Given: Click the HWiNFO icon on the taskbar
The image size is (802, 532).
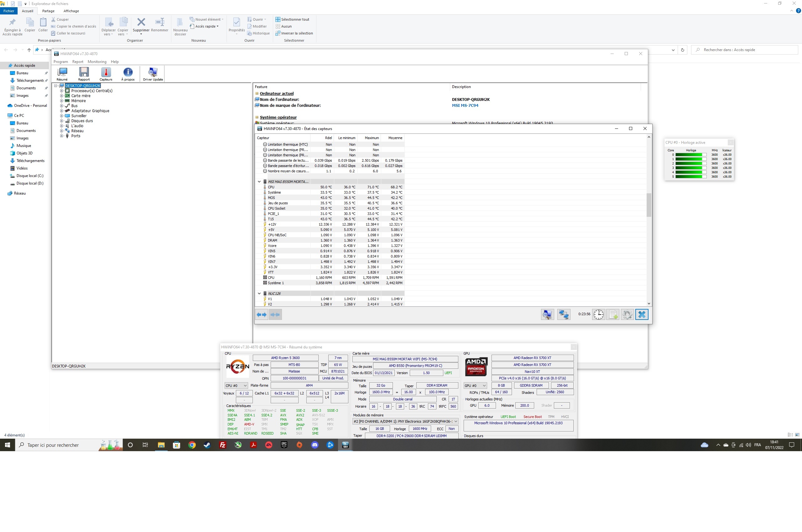Looking at the screenshot, I should pyautogui.click(x=345, y=445).
